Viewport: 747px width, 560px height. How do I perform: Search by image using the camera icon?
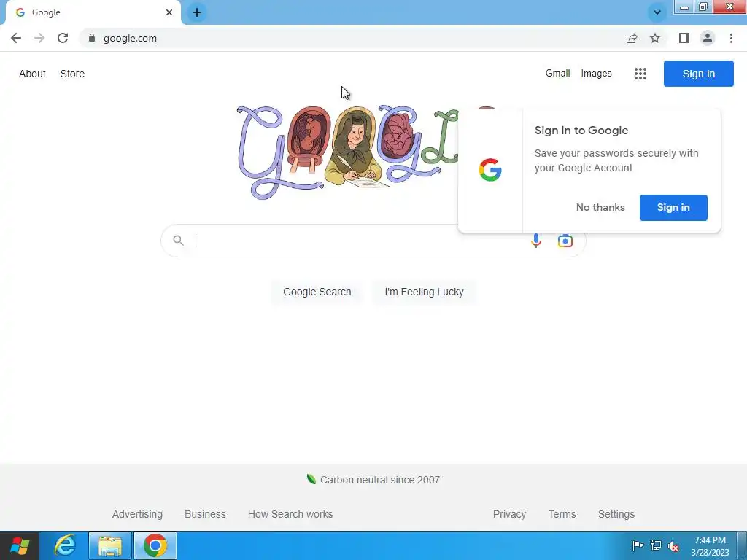565,241
